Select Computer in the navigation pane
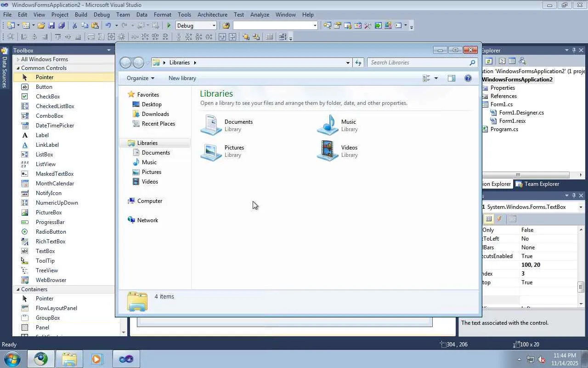 click(150, 201)
